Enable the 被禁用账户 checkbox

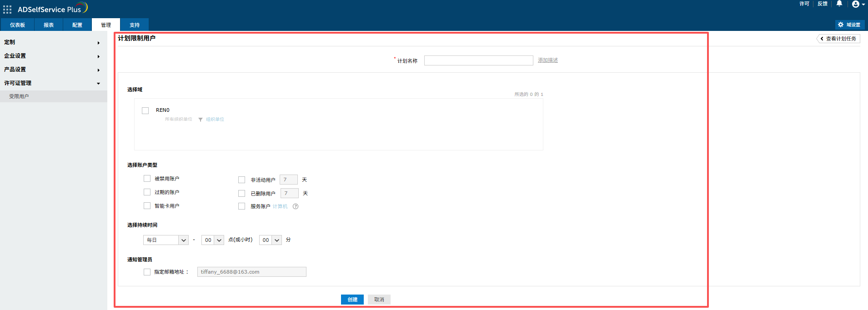147,179
